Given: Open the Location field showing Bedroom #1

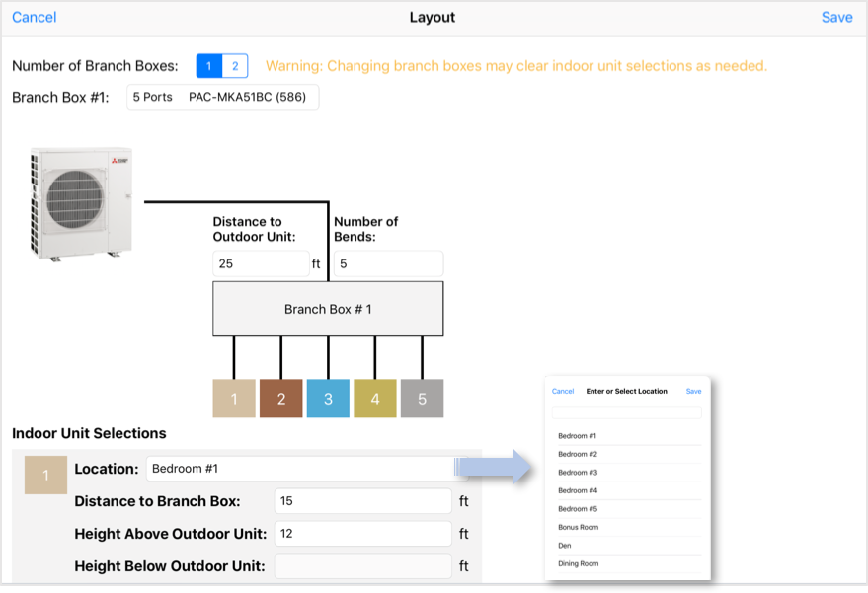Looking at the screenshot, I should tap(307, 469).
